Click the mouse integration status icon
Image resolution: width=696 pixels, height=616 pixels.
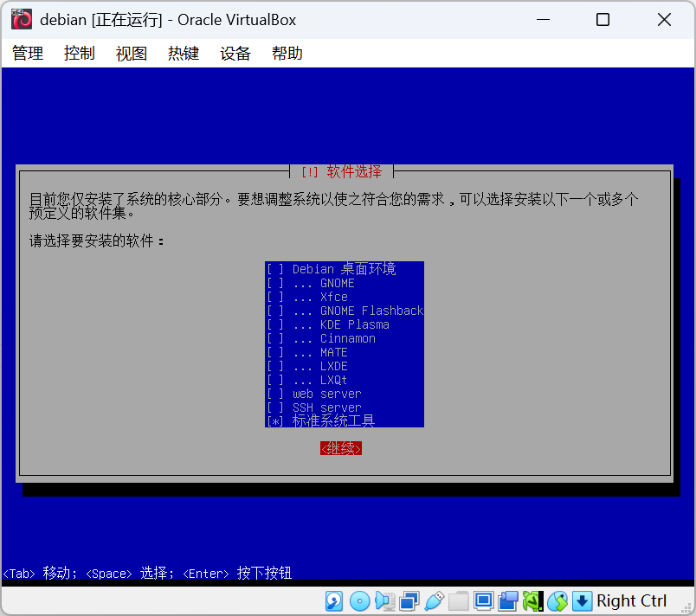557,601
